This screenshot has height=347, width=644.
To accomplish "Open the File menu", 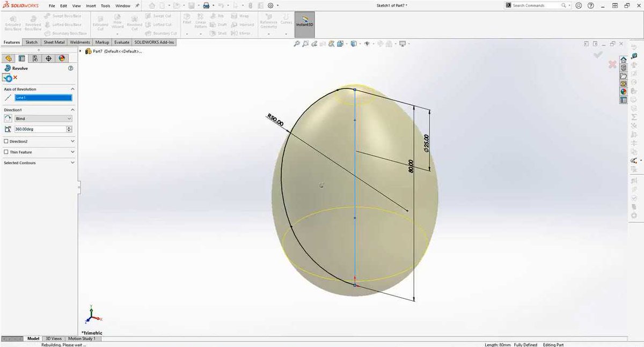I will [52, 5].
